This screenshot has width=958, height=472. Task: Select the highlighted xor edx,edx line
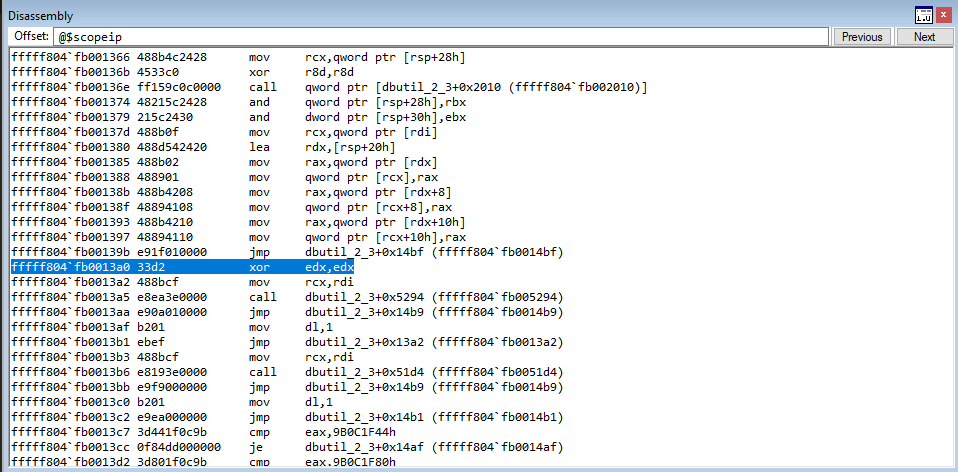[x=183, y=267]
